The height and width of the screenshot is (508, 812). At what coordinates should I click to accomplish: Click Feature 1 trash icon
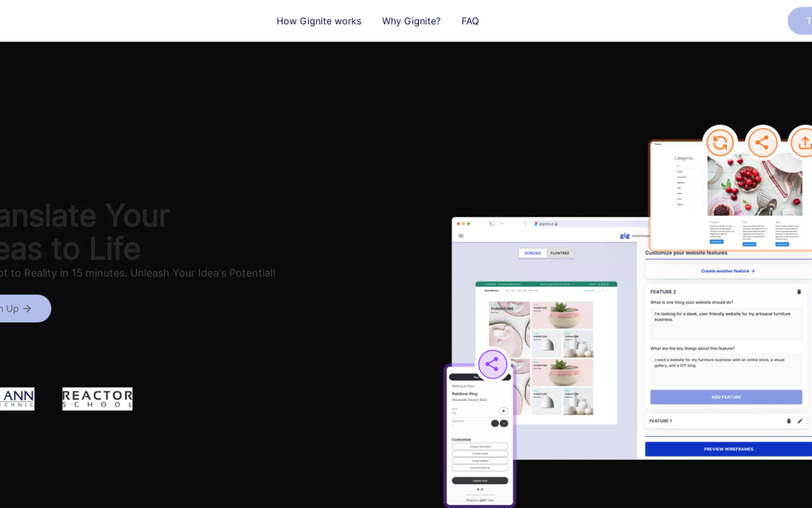coord(788,421)
